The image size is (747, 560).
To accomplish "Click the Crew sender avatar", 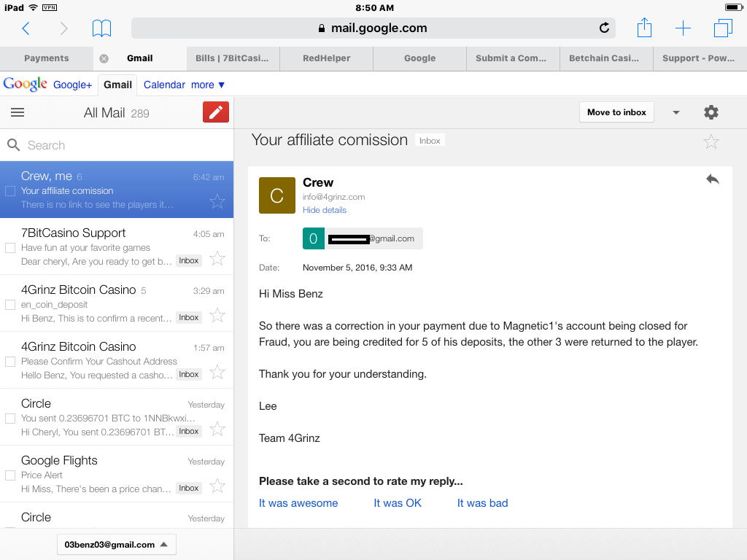I will click(276, 195).
